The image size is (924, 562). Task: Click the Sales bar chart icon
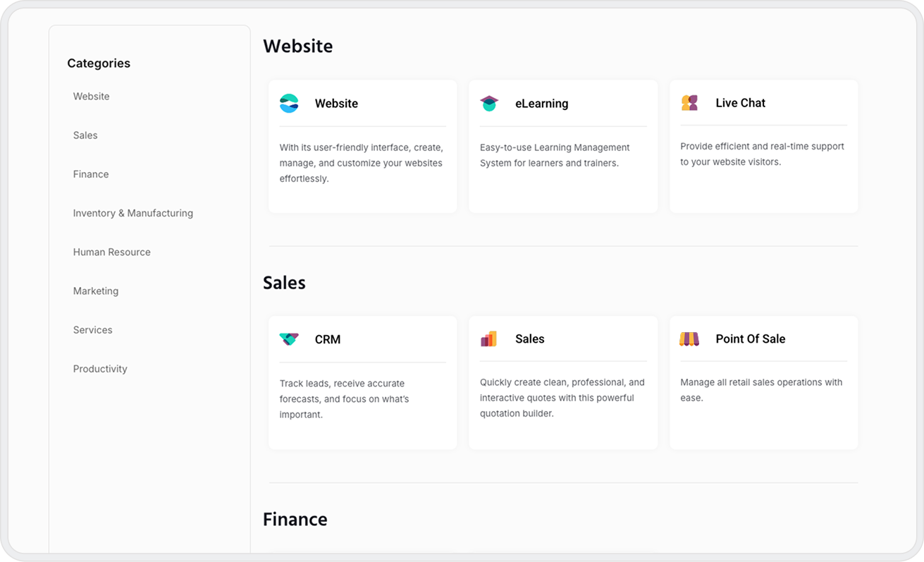tap(489, 339)
